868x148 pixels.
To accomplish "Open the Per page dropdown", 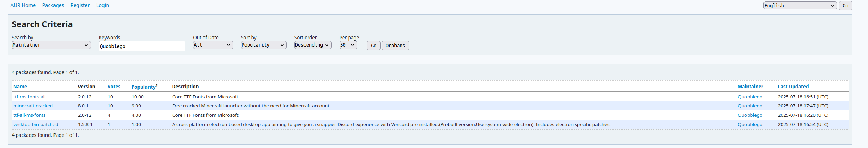I will coord(348,45).
